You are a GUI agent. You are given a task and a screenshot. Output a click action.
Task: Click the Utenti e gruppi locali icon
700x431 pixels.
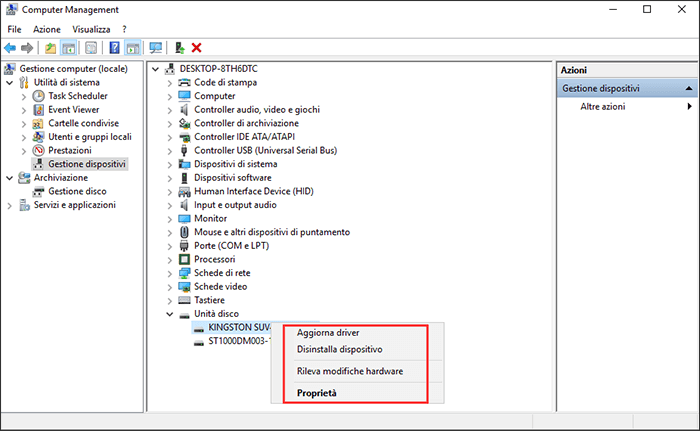pyautogui.click(x=39, y=137)
